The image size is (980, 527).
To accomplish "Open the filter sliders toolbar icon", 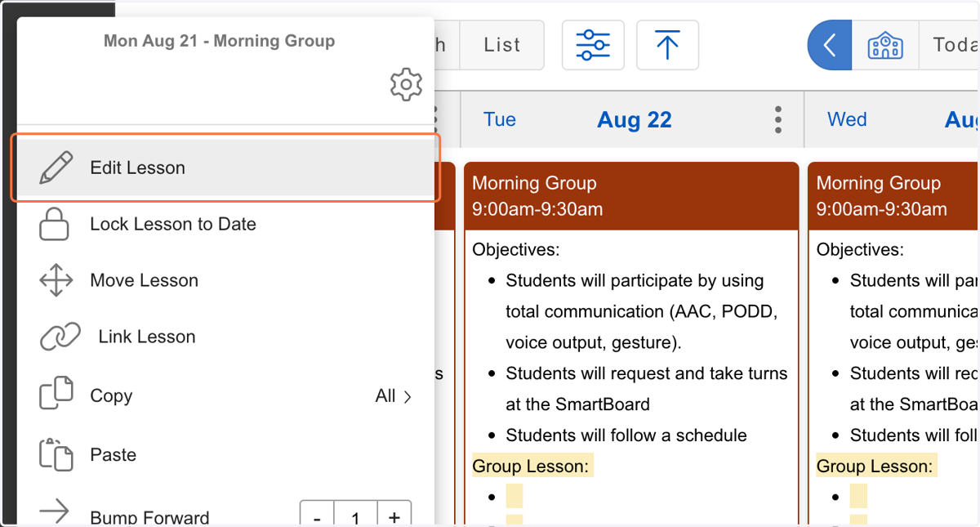I will point(593,45).
